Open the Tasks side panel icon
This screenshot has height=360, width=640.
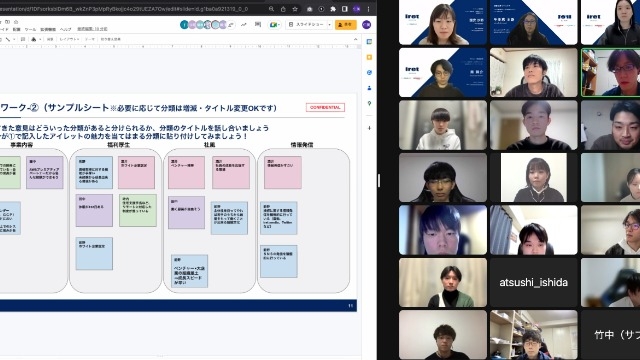click(369, 73)
